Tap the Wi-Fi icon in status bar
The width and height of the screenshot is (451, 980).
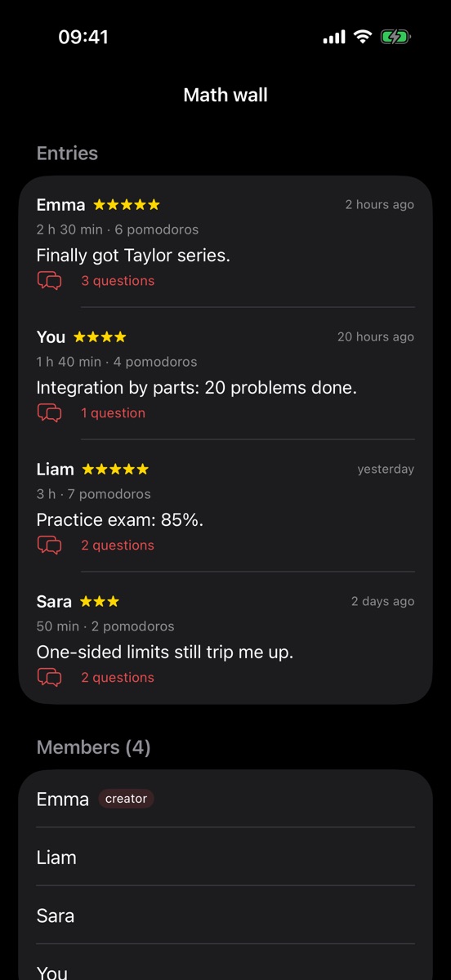362,37
